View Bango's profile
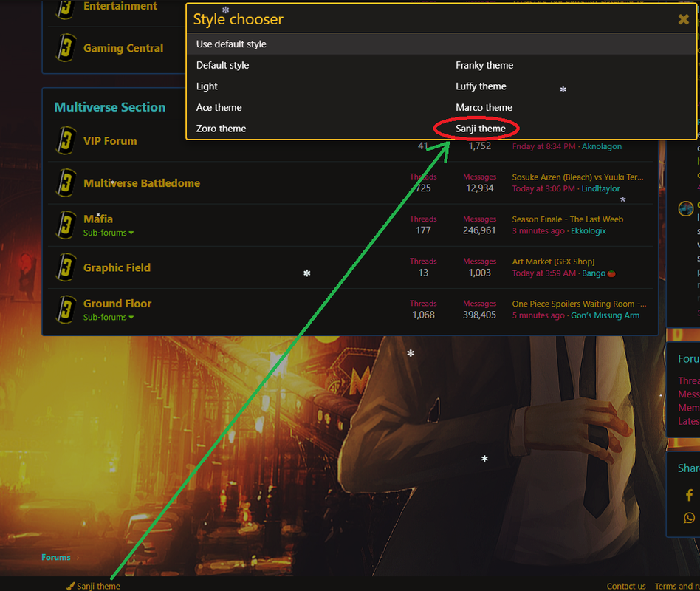This screenshot has height=591, width=700. 594,273
